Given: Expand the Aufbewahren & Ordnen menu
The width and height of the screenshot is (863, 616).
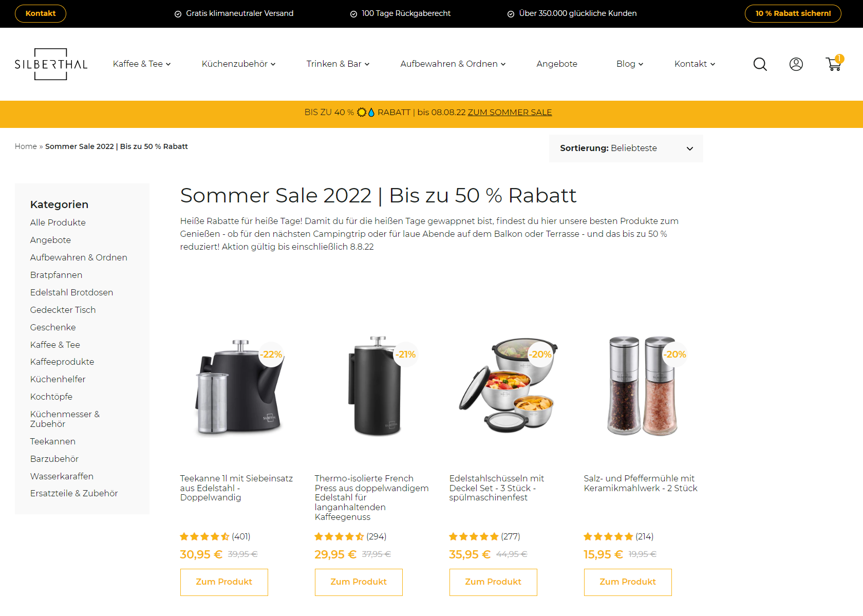Looking at the screenshot, I should click(453, 64).
